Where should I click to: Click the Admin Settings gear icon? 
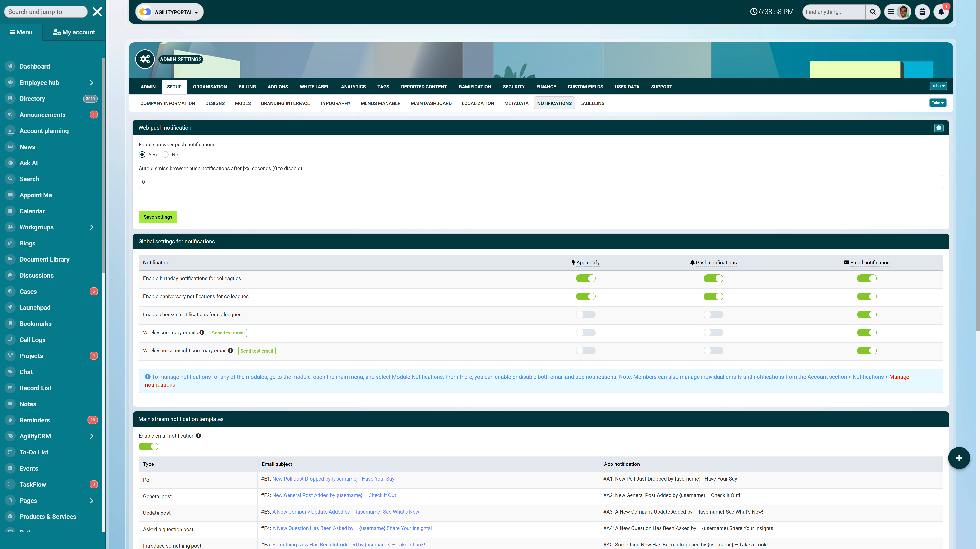click(145, 59)
